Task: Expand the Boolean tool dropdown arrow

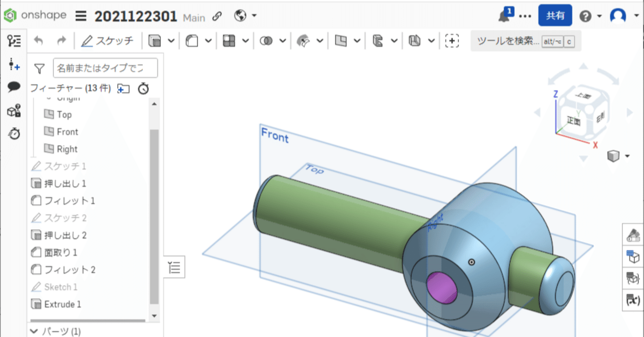Action: pos(283,41)
